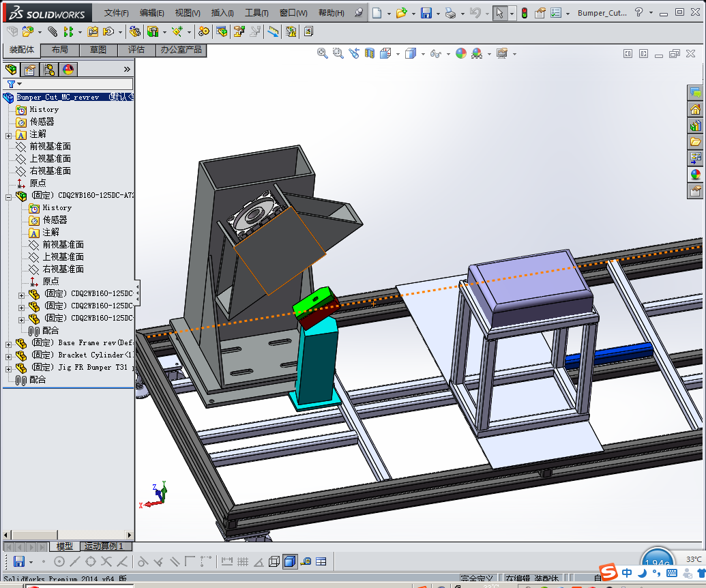Expand the Base Frame rev tree node

[x=9, y=344]
